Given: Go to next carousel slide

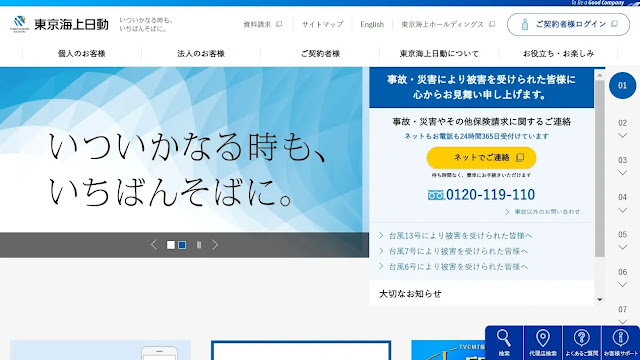Looking at the screenshot, I should pyautogui.click(x=215, y=245).
